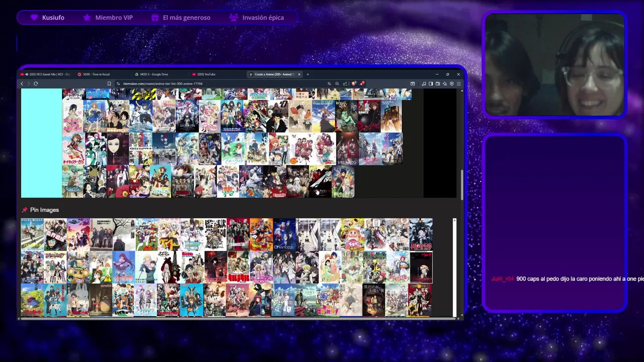This screenshot has width=644, height=362.
Task: Open the browser hamburger menu
Action: click(458, 83)
